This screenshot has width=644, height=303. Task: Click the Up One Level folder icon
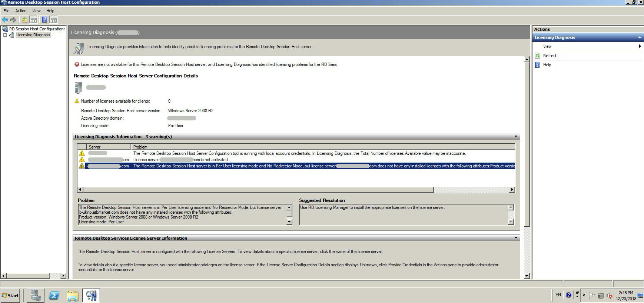point(24,20)
